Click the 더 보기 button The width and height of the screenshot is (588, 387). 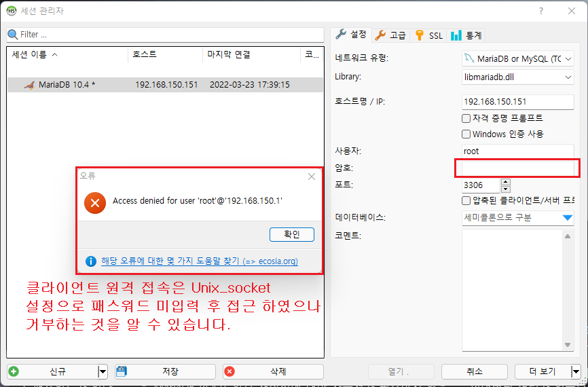click(x=543, y=371)
